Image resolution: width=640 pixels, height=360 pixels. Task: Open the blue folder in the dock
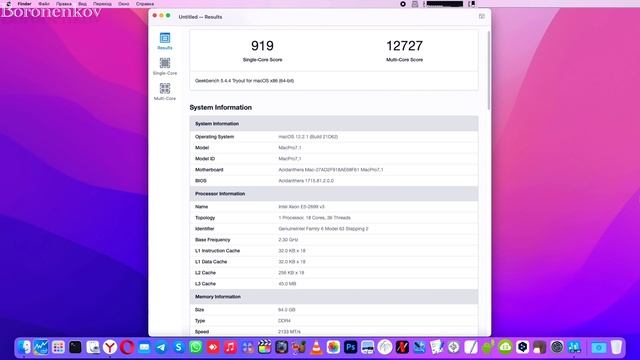point(599,347)
